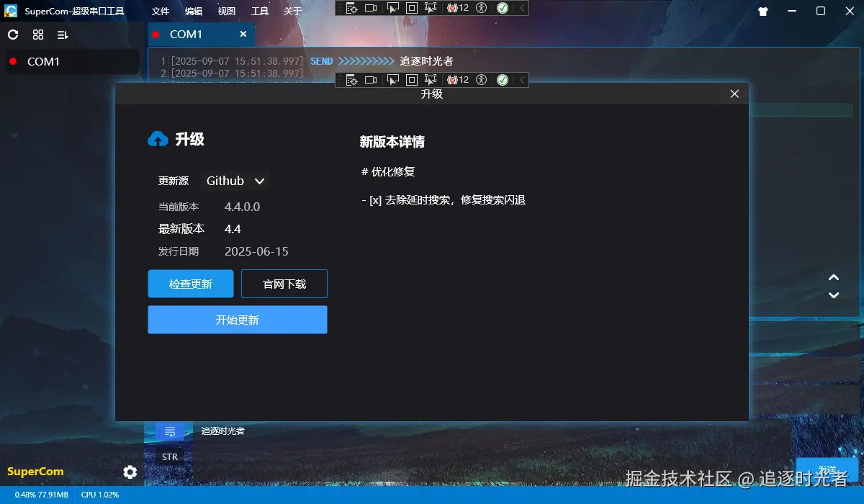Screen dimensions: 864x504
Task: Click the memory usage 0.48% 77.91MB status
Action: tap(42, 495)
